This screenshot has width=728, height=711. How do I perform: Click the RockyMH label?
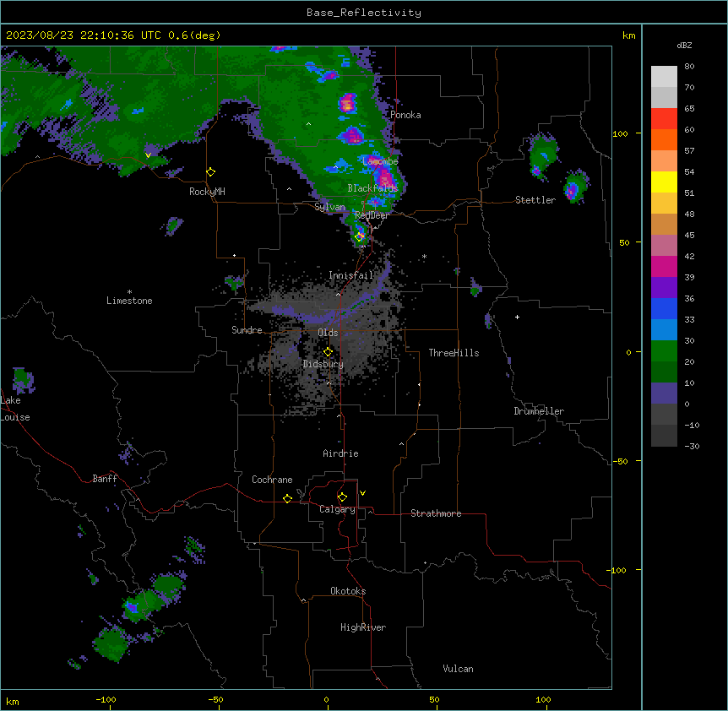pyautogui.click(x=207, y=191)
